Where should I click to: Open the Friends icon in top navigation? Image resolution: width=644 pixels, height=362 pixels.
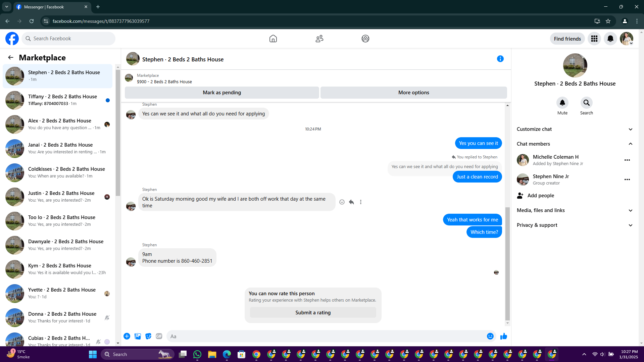(319, 39)
